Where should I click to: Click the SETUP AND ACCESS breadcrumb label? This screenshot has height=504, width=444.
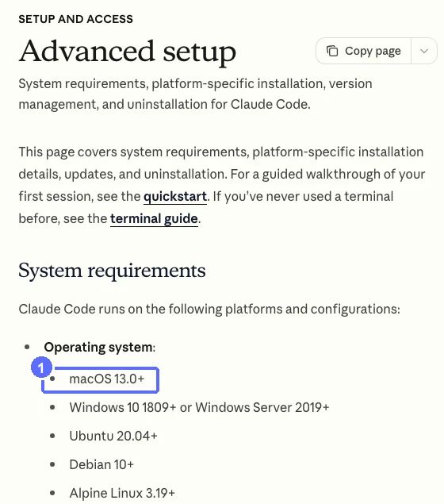(76, 19)
